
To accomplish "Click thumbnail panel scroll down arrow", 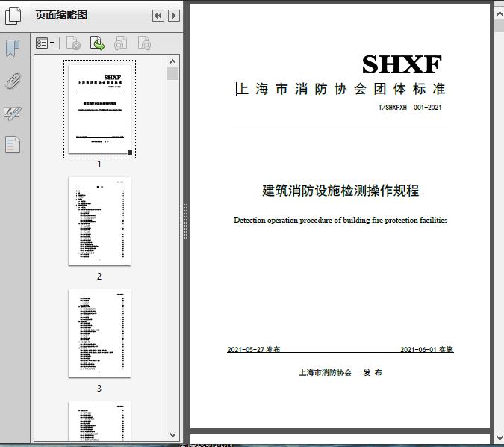I will (172, 435).
